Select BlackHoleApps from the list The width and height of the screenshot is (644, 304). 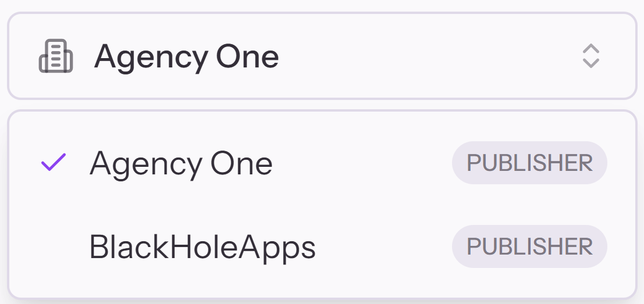pyautogui.click(x=202, y=247)
